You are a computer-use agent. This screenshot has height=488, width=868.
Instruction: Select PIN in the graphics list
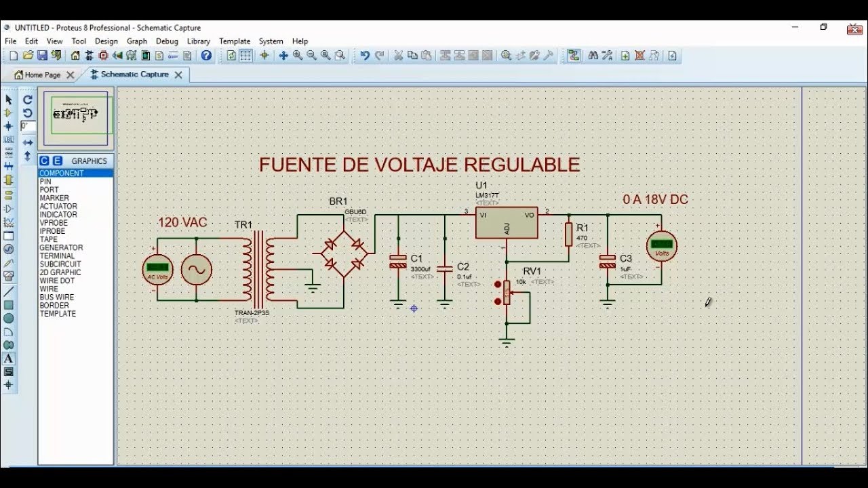tap(75, 182)
